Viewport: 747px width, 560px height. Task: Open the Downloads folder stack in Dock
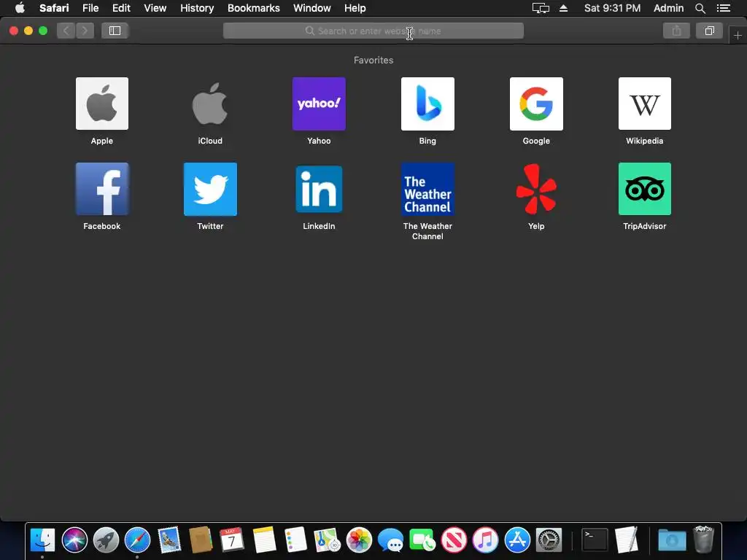[x=672, y=540]
